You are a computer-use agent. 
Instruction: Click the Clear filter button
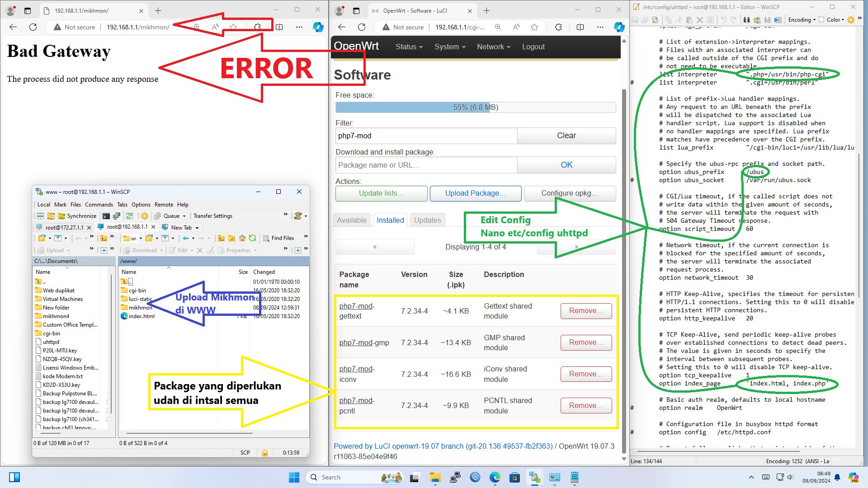coord(566,136)
